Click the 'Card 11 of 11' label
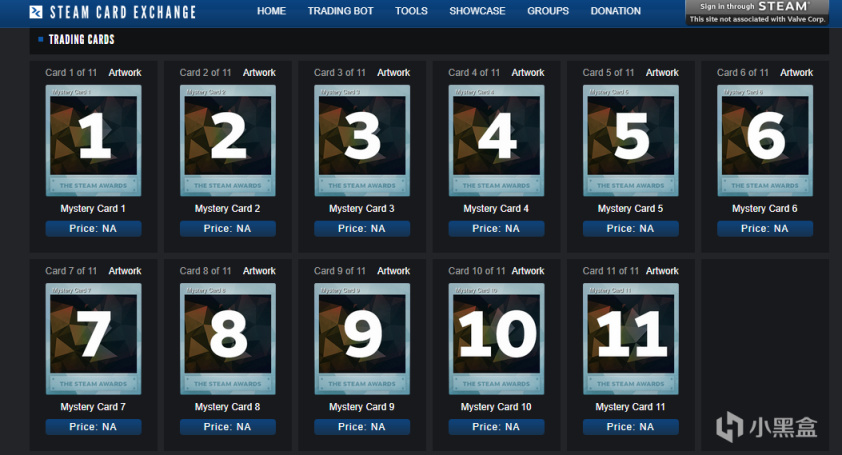The image size is (842, 455). tap(611, 271)
